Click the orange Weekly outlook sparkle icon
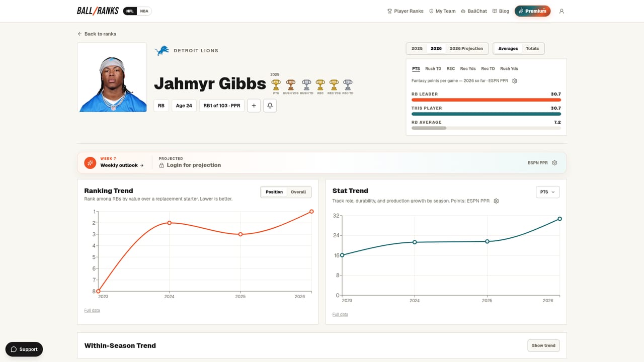The width and height of the screenshot is (644, 362). [x=90, y=163]
